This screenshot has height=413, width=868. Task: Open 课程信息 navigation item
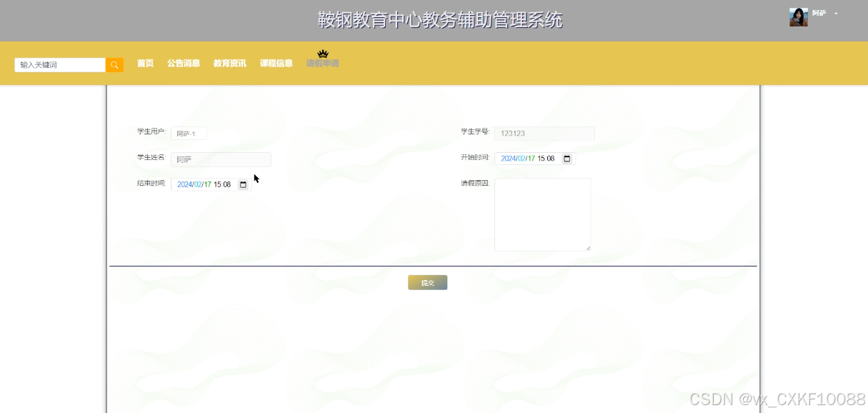[276, 64]
